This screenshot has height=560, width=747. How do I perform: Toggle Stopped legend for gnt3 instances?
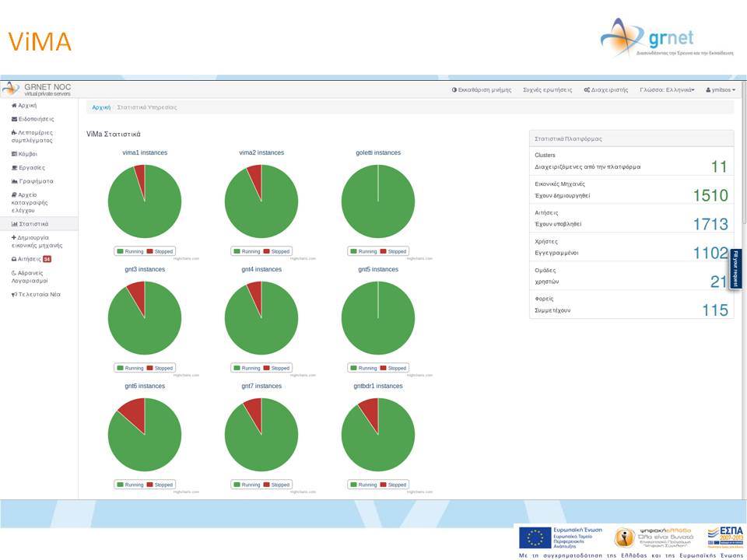pos(160,368)
